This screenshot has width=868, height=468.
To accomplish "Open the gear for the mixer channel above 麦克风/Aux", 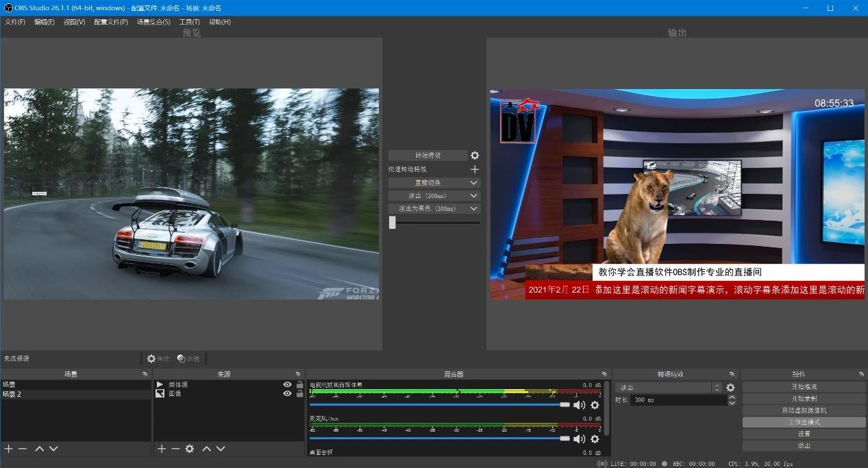I will pos(595,405).
